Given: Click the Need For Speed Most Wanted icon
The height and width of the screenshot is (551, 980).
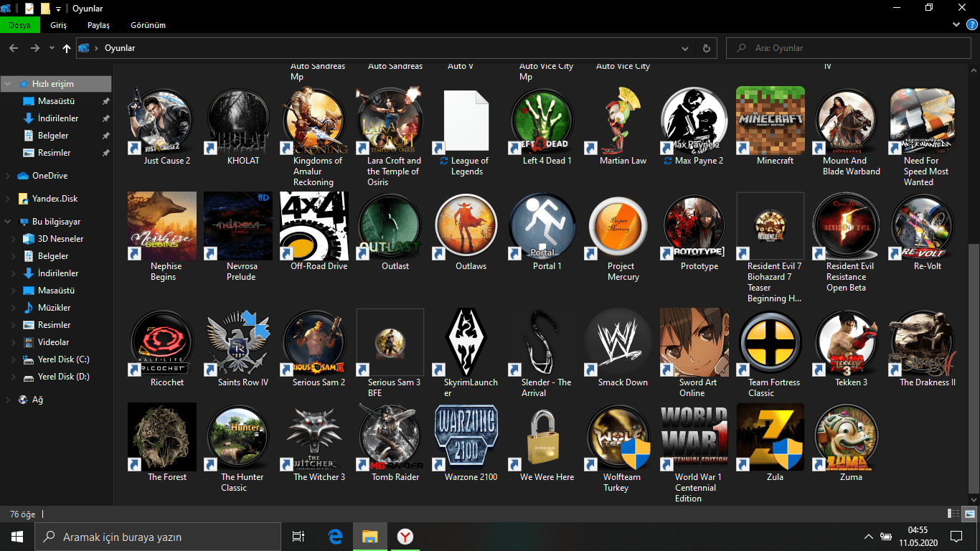Looking at the screenshot, I should click(923, 121).
